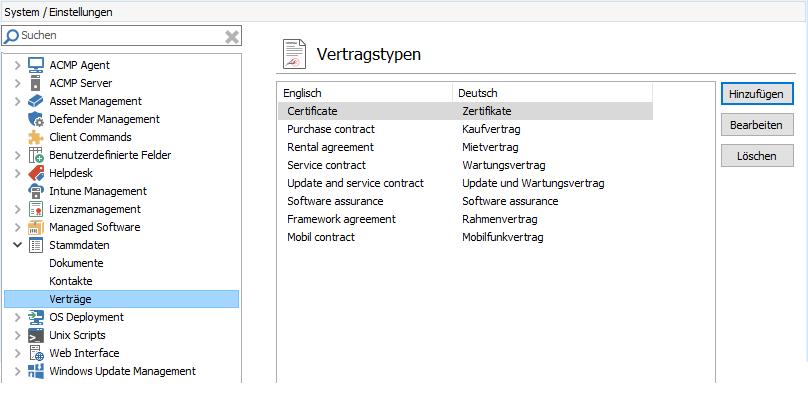Expand the Managed Software node

[x=17, y=228]
